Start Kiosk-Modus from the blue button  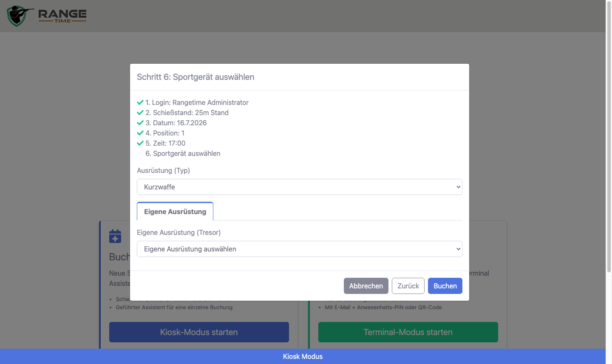click(x=199, y=332)
